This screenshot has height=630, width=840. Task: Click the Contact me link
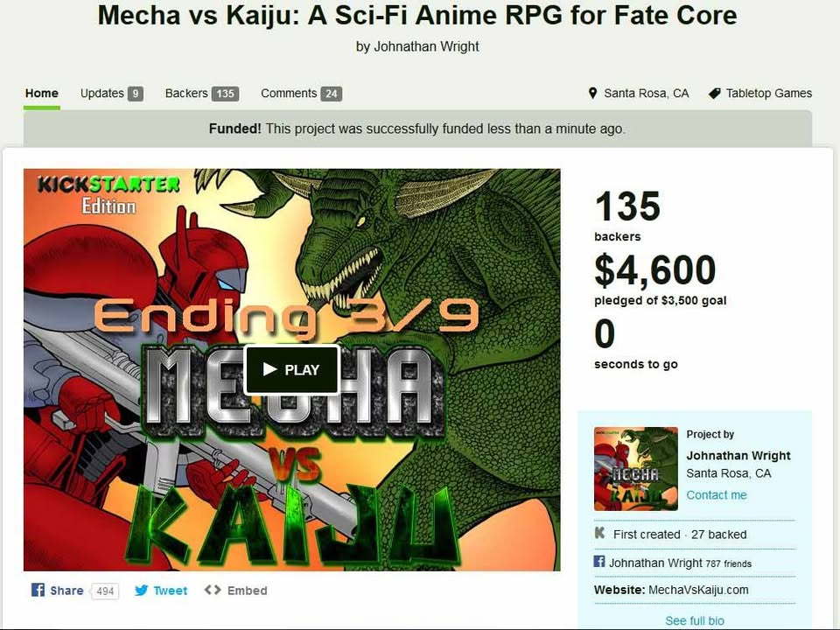pyautogui.click(x=717, y=495)
